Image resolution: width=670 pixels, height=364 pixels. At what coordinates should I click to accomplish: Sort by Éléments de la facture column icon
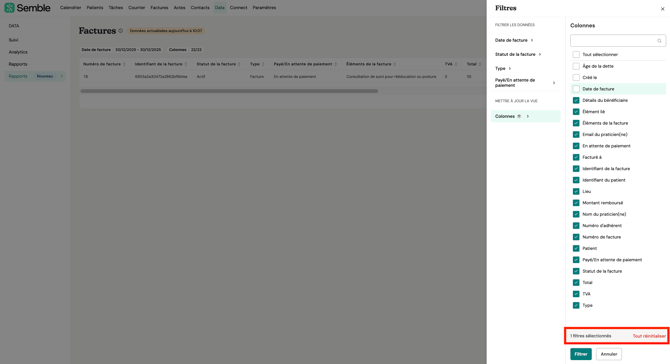coord(394,64)
